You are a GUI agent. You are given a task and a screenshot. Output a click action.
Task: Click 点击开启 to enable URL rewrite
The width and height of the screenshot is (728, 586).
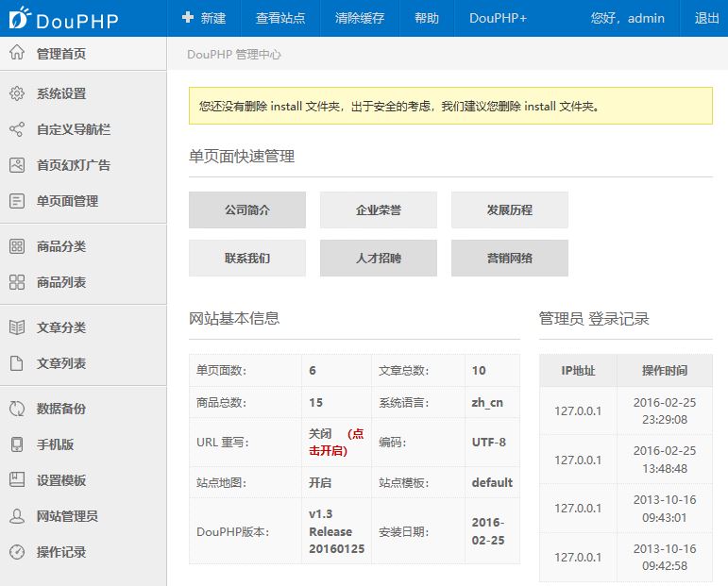coord(336,443)
